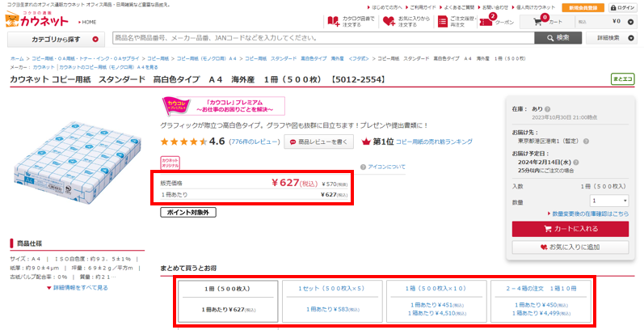
Task: Select 1箱（500枚入×10） option
Action: click(436, 302)
